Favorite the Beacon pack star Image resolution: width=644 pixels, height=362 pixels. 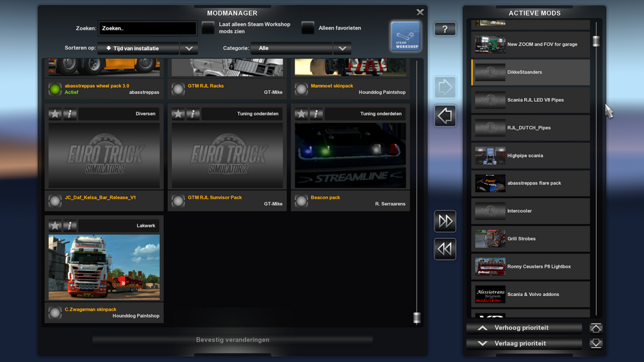tap(301, 113)
